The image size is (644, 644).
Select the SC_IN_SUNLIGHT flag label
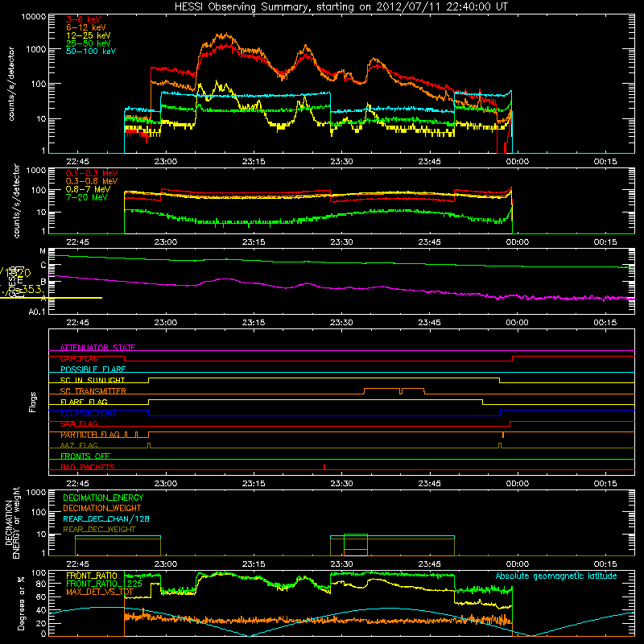tap(93, 380)
